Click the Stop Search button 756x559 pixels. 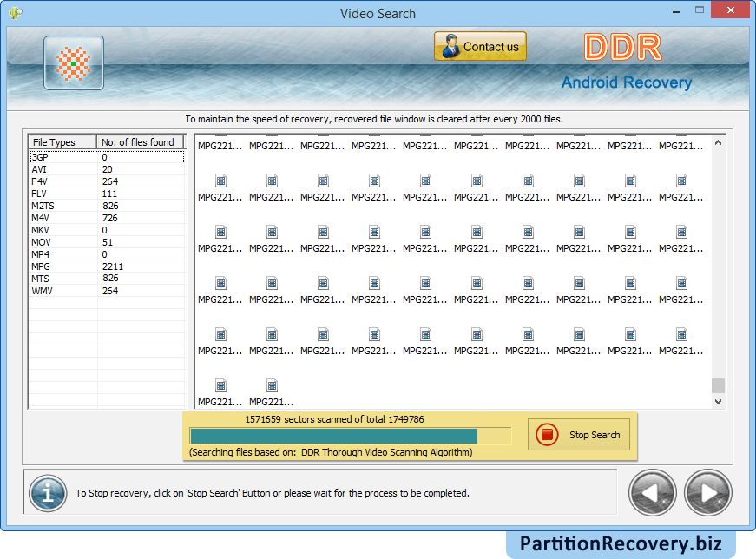[x=579, y=435]
